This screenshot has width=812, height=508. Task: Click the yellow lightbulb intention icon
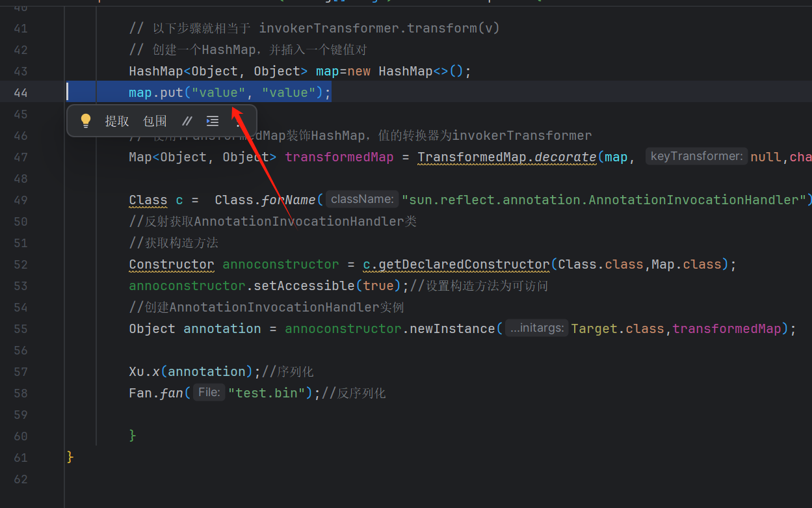pyautogui.click(x=86, y=121)
